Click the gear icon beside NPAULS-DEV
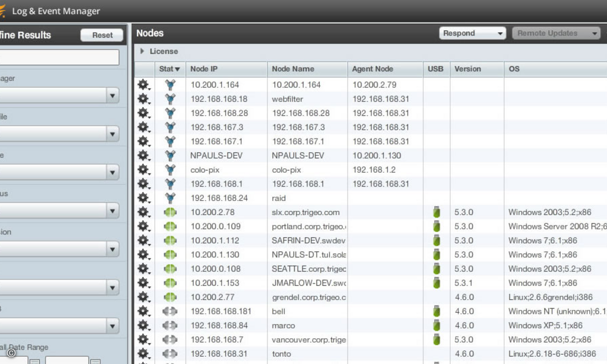The height and width of the screenshot is (364, 607). pyautogui.click(x=144, y=156)
